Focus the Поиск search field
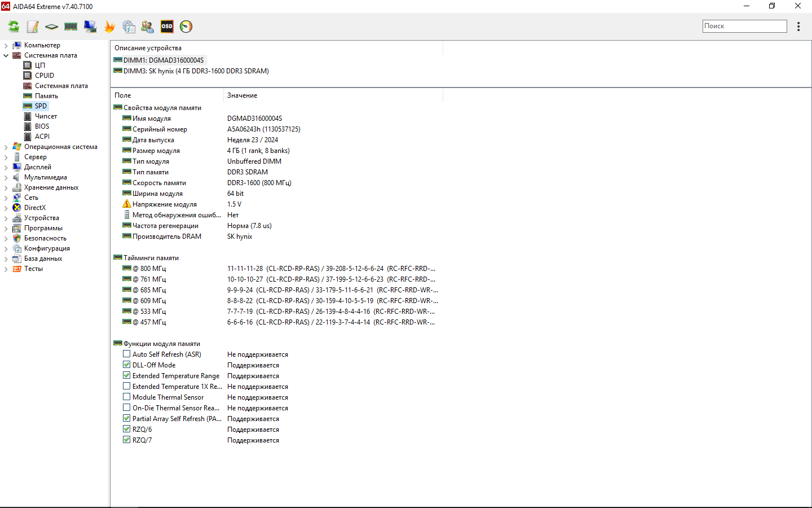 point(744,26)
